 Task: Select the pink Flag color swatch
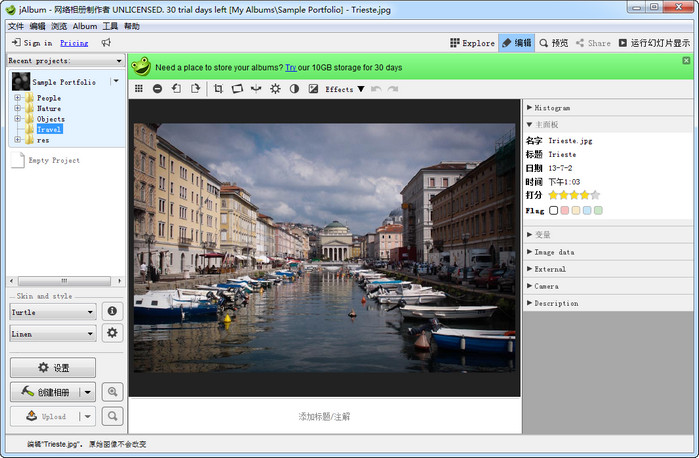(x=565, y=210)
